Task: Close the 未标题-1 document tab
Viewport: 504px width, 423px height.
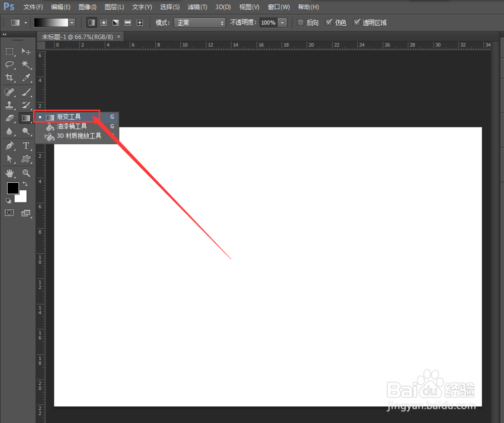Action: point(118,37)
